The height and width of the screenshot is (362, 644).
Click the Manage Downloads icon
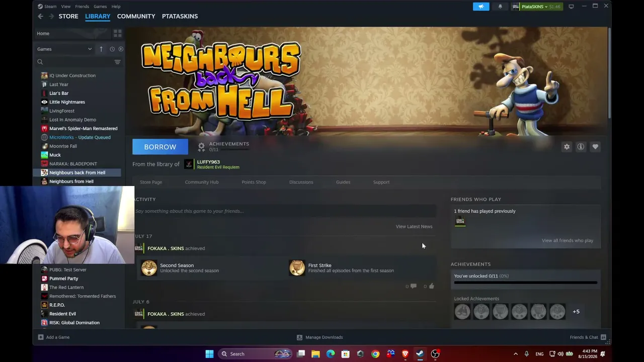(299, 337)
